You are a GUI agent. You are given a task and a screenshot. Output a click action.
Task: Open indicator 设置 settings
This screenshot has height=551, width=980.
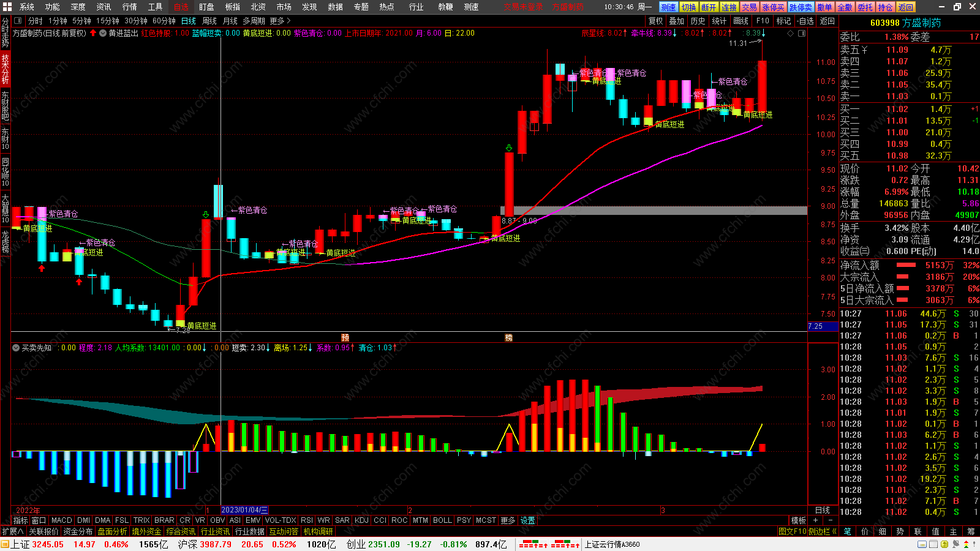tap(528, 520)
